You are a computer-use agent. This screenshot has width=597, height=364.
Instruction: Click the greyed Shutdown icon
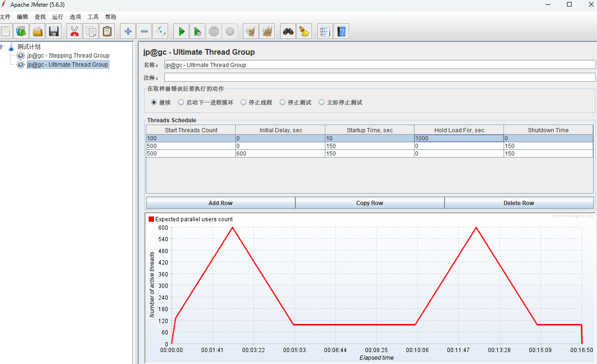click(x=230, y=31)
